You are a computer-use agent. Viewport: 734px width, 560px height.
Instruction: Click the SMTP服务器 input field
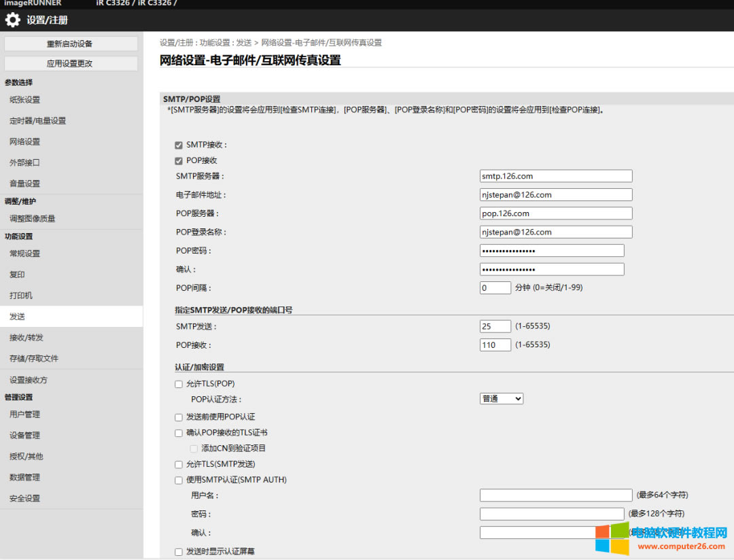click(x=555, y=176)
